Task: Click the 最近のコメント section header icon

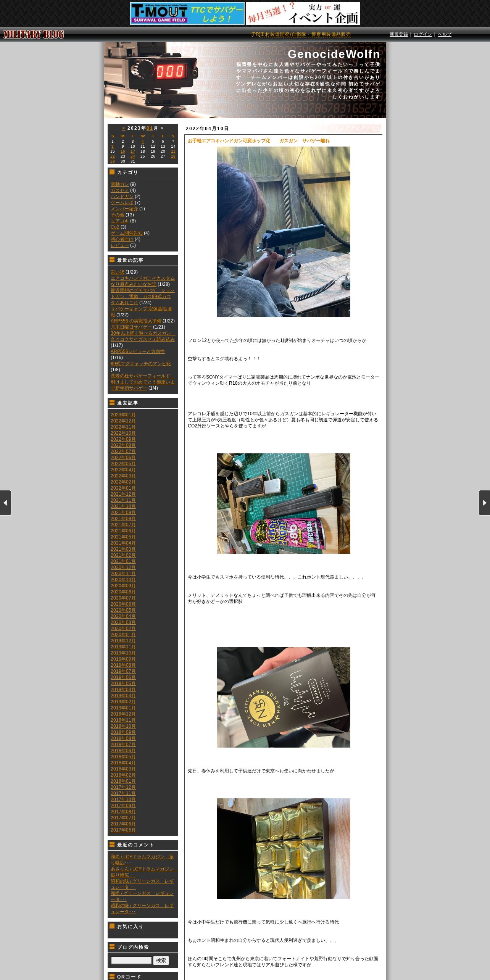Action: tap(112, 845)
